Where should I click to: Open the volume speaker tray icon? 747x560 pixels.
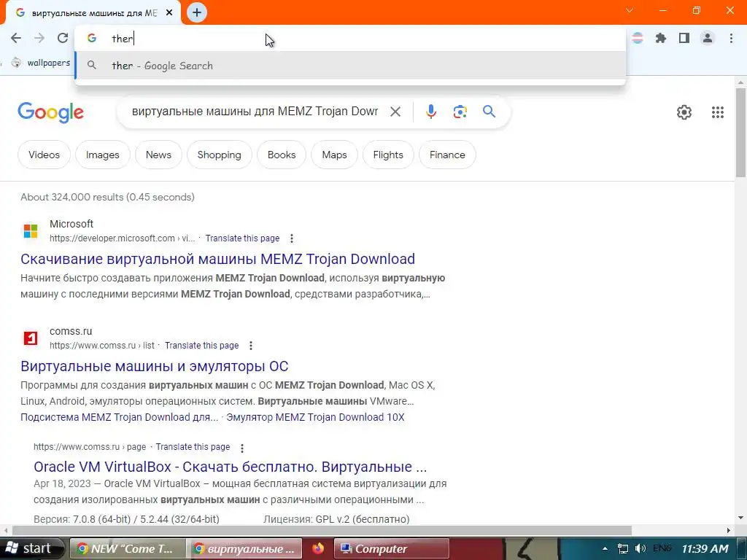(640, 548)
